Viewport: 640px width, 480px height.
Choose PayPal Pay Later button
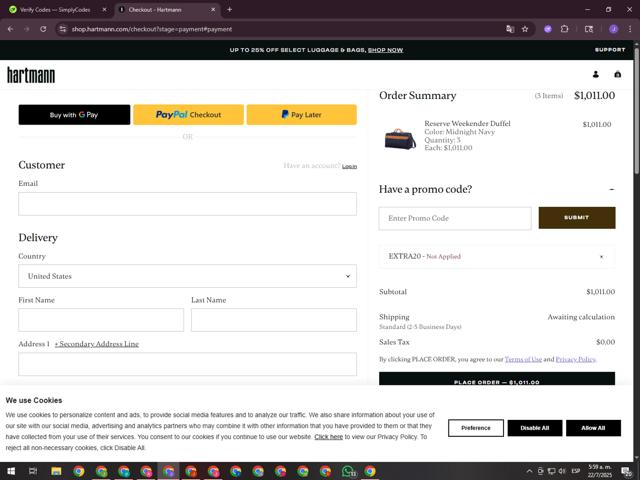click(x=302, y=115)
